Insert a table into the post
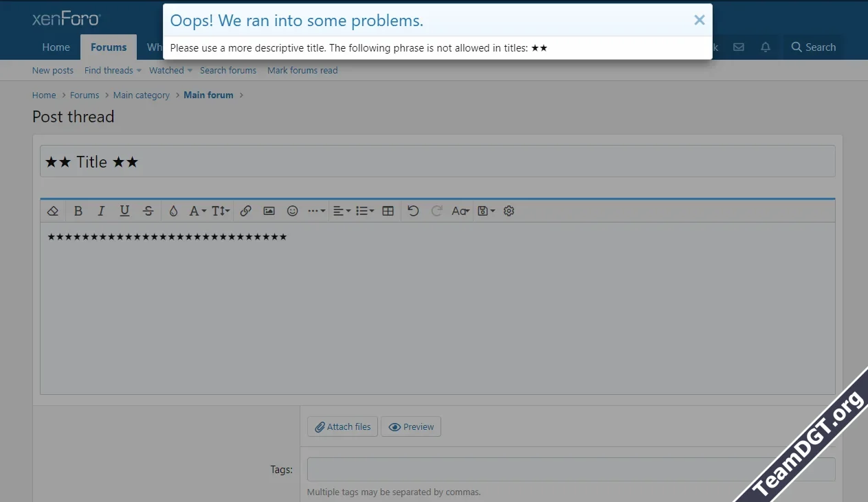 click(x=388, y=211)
